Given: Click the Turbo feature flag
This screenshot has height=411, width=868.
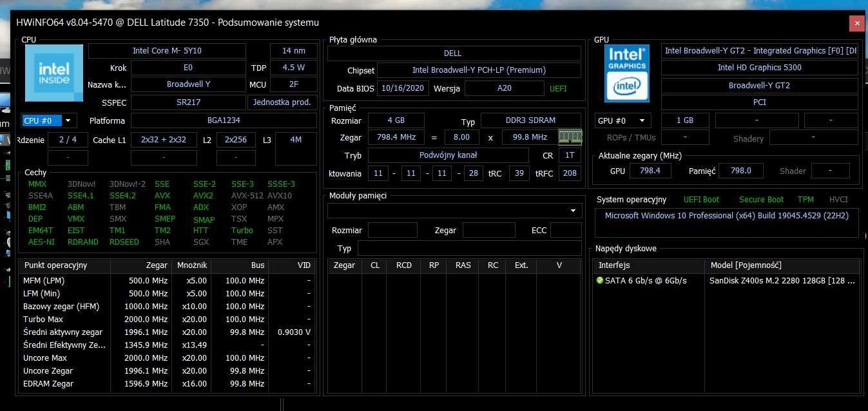Looking at the screenshot, I should click(x=242, y=230).
